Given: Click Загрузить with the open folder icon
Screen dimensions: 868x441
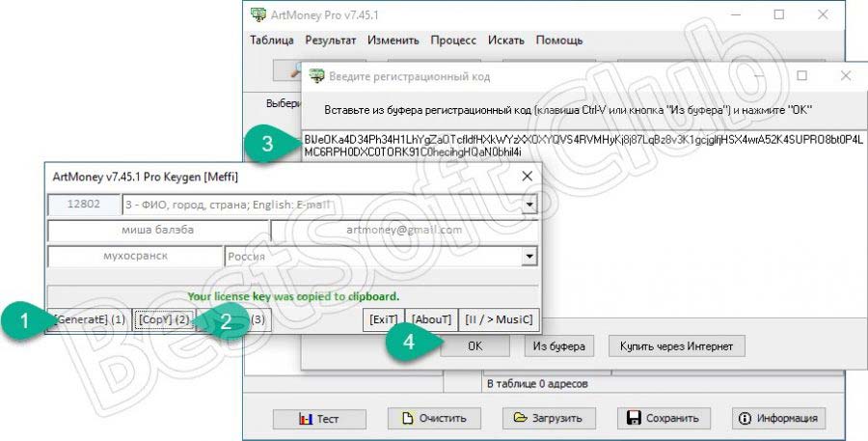Looking at the screenshot, I should [x=549, y=418].
